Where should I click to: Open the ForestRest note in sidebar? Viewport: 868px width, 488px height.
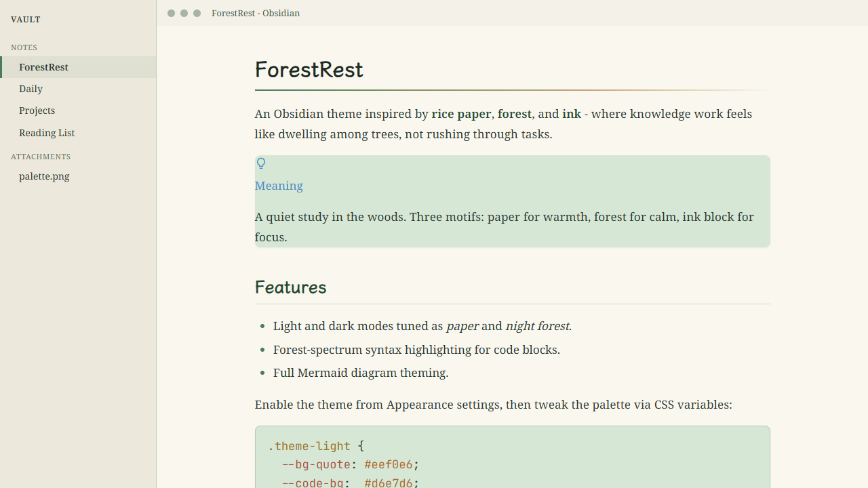pyautogui.click(x=78, y=67)
